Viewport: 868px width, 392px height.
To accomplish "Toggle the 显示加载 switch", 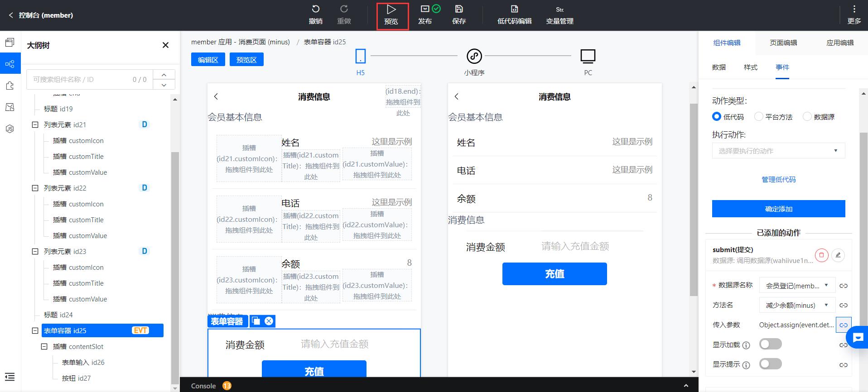I will pos(771,344).
